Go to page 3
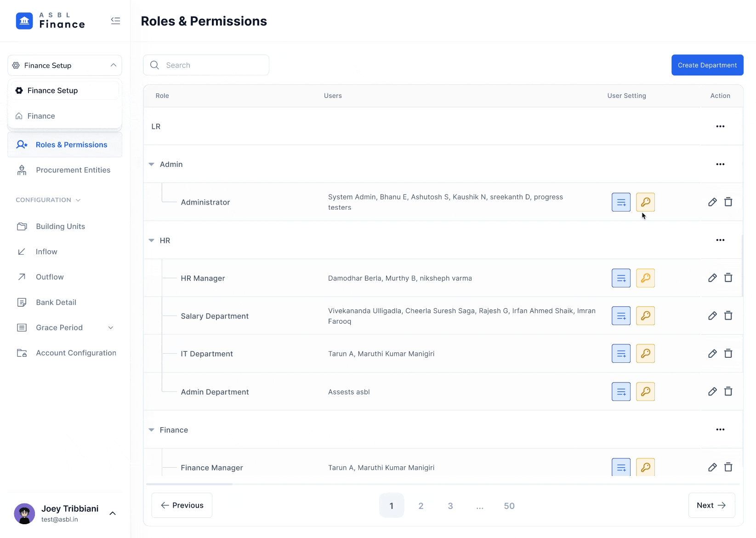The image size is (756, 538). [450, 505]
